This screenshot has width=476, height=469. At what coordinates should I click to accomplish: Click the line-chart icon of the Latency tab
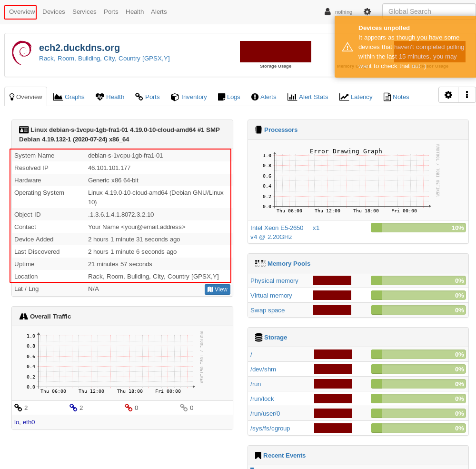point(344,97)
